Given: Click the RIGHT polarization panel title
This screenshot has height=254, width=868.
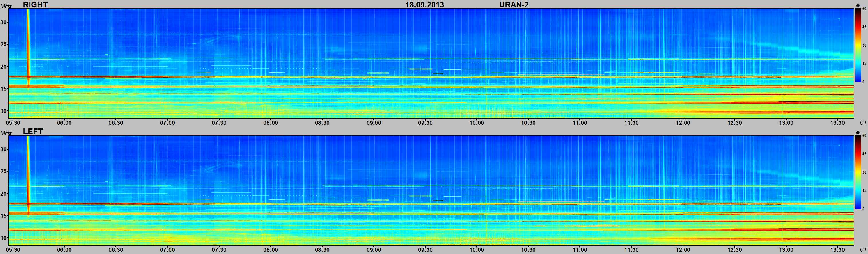Looking at the screenshot, I should [x=35, y=4].
